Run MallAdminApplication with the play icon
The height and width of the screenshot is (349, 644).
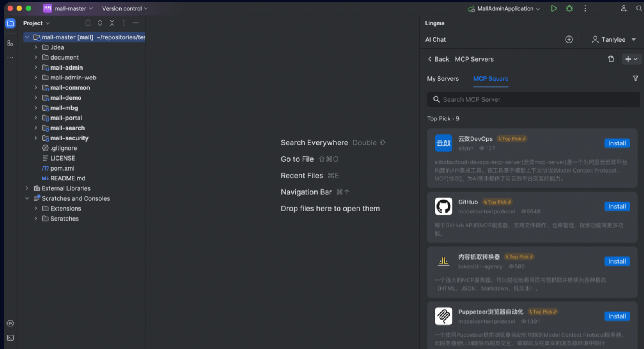tap(554, 8)
